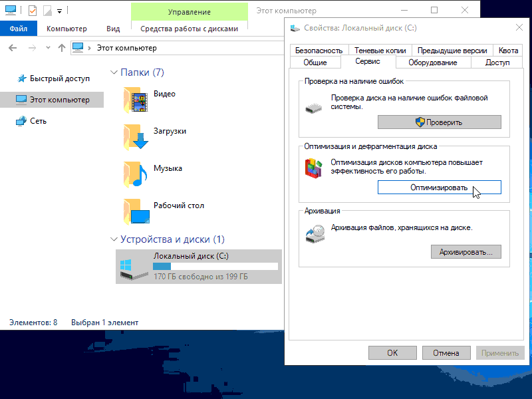The width and height of the screenshot is (532, 399).
Task: Click Быстрый доступ star icon in sidebar
Action: pyautogui.click(x=20, y=78)
